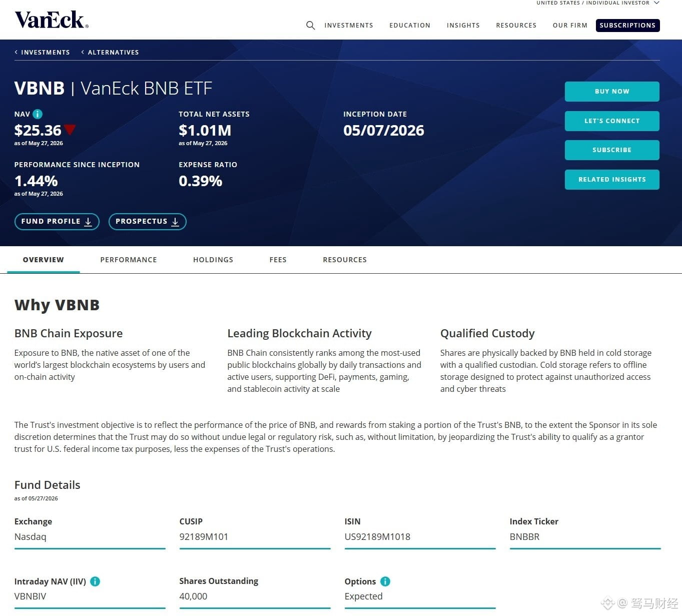Click the index ticker BNBBR

coord(524,537)
